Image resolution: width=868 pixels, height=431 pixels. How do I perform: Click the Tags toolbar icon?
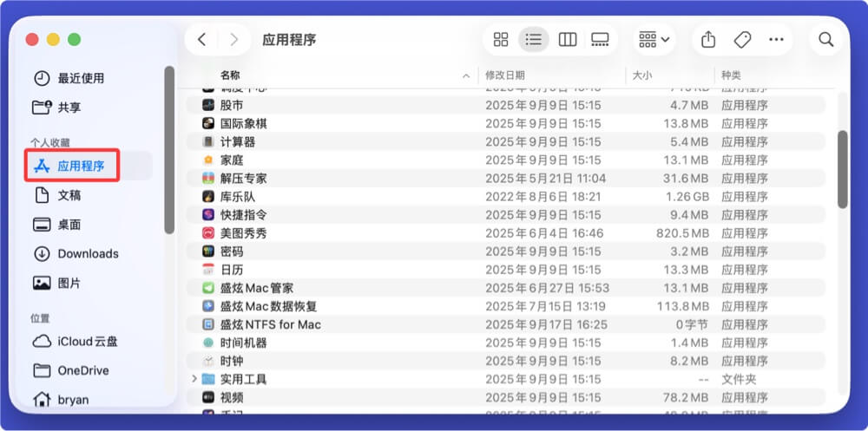pyautogui.click(x=742, y=40)
